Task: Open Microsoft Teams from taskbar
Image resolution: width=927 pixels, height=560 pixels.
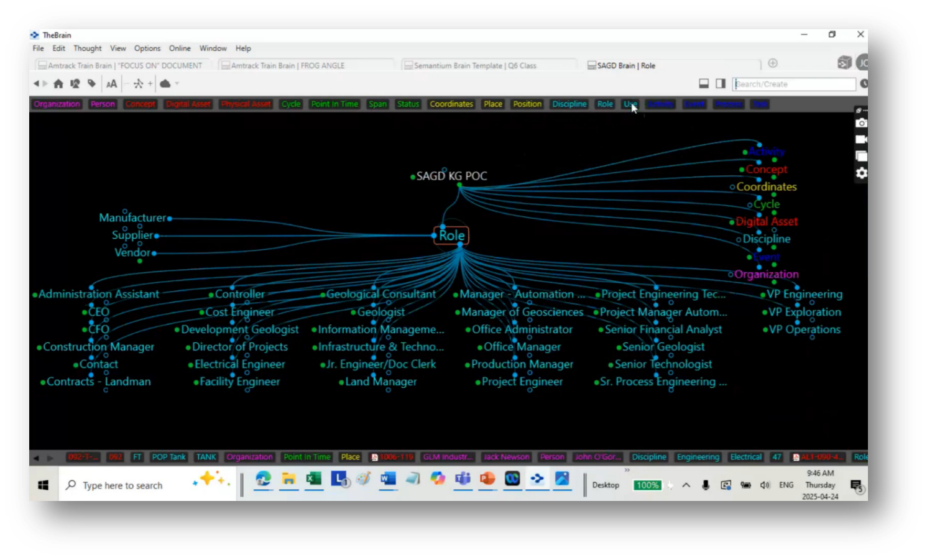Action: coord(463,479)
